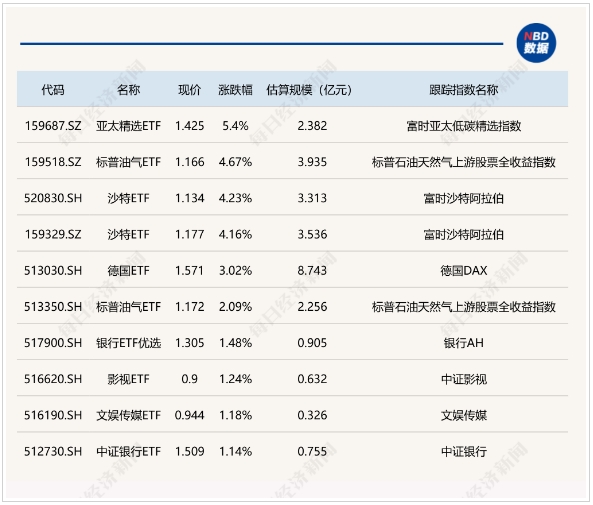Select code 159518.SZ in the table

click(53, 162)
